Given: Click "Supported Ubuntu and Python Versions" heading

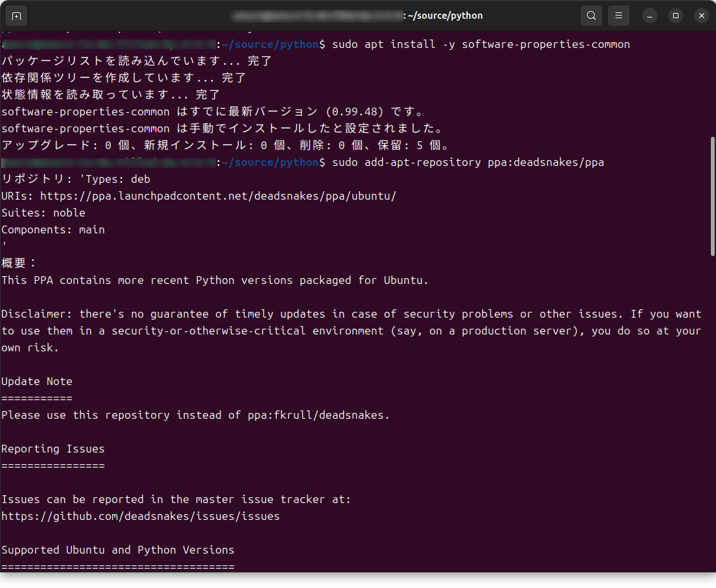Looking at the screenshot, I should 118,550.
